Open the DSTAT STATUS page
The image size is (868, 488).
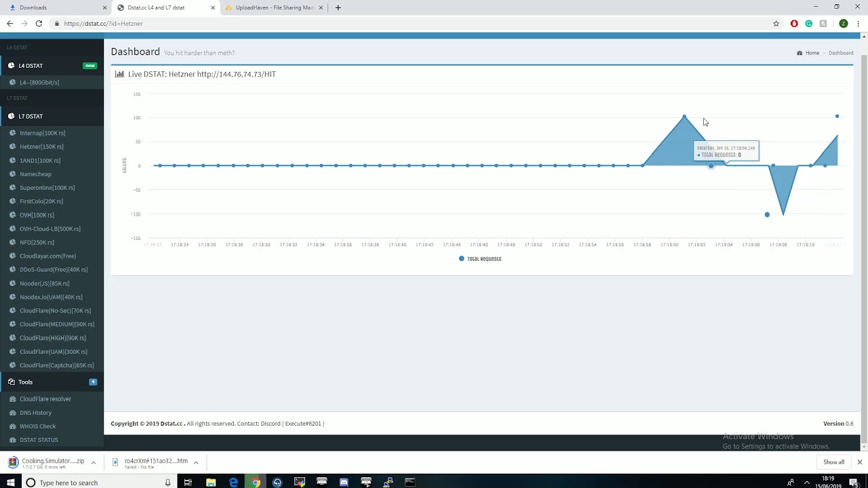coord(39,440)
